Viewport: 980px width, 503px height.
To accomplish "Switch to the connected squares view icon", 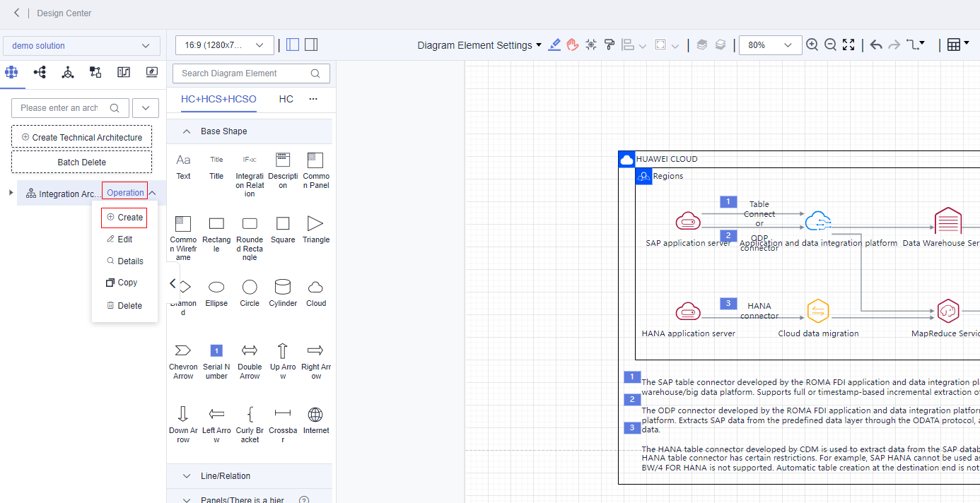I will coord(95,72).
